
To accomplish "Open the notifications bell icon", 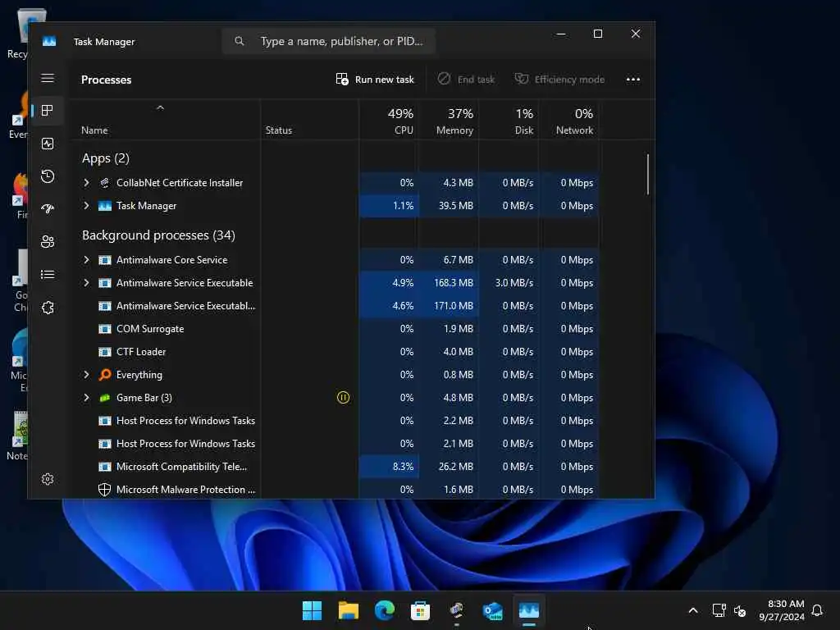I will (x=818, y=610).
